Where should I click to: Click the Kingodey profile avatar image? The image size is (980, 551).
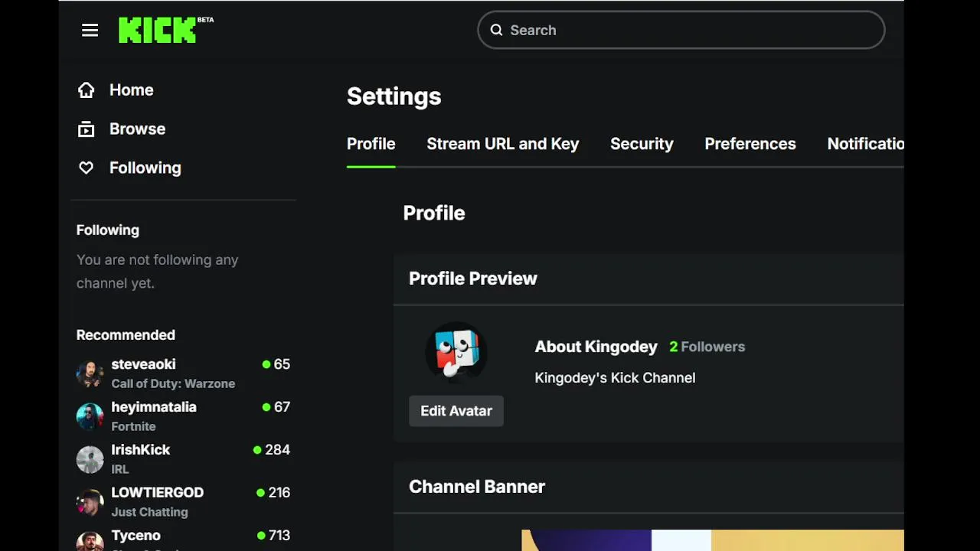click(x=456, y=352)
